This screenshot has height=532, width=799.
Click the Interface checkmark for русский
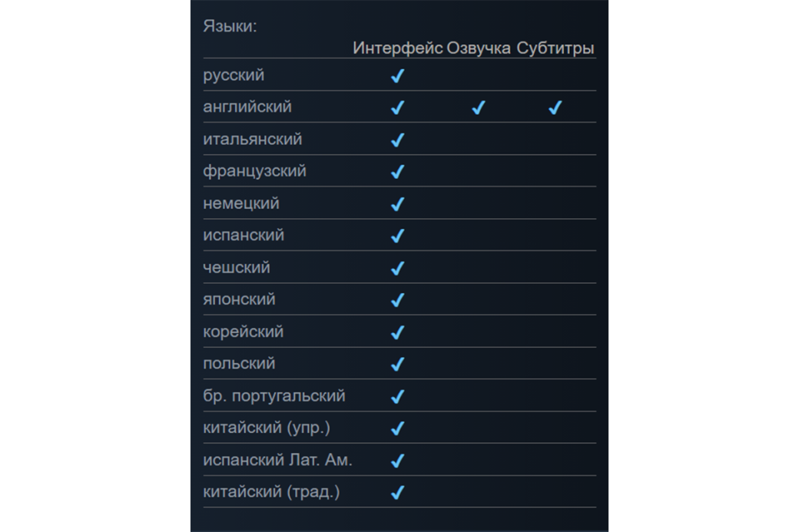pos(397,76)
